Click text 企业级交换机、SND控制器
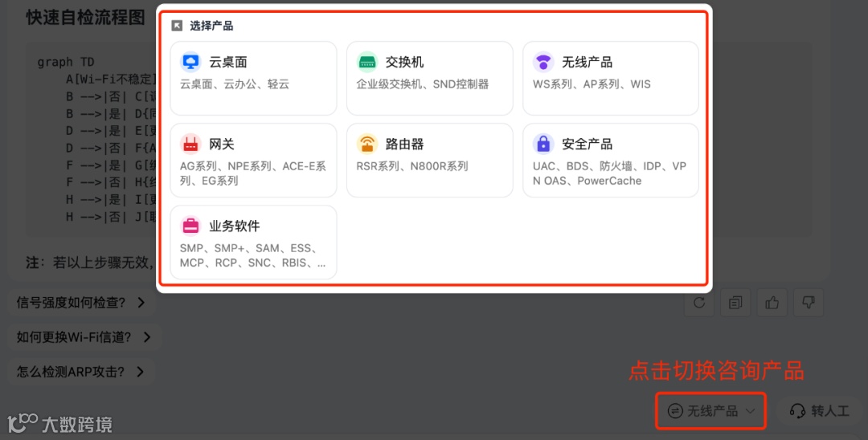868x440 pixels. (423, 84)
